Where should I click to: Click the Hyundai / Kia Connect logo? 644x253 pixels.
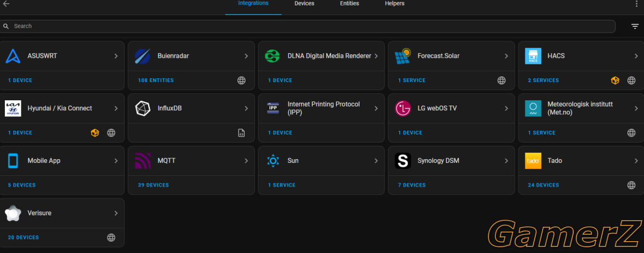point(13,108)
